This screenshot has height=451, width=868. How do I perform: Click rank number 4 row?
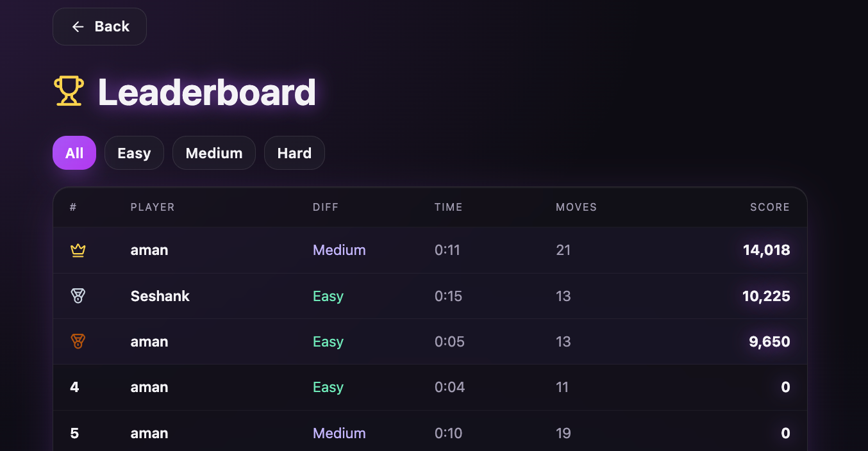430,388
